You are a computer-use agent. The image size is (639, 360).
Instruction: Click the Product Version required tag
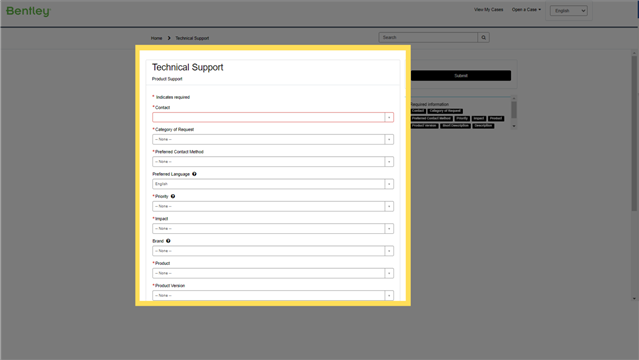[x=424, y=126]
